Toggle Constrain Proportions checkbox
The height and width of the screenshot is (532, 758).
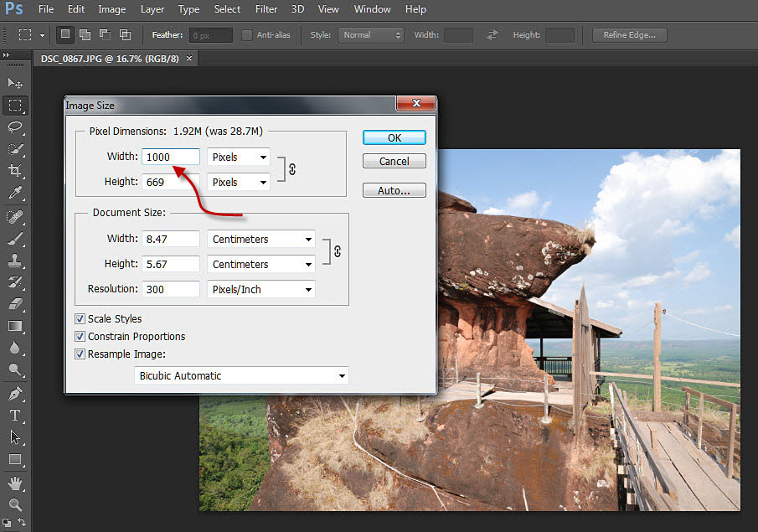(x=80, y=336)
